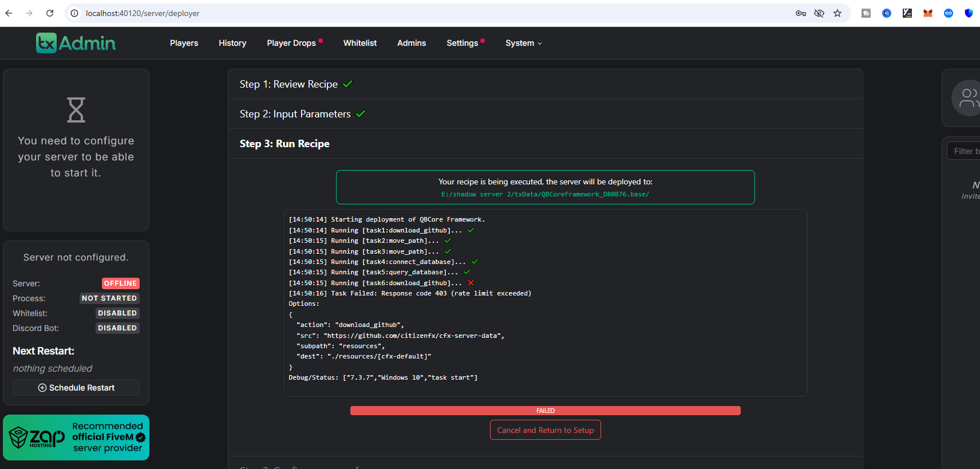Viewport: 980px width, 469px height.
Task: Open the ZAP Hosting recommended provider banner
Action: coord(76,438)
